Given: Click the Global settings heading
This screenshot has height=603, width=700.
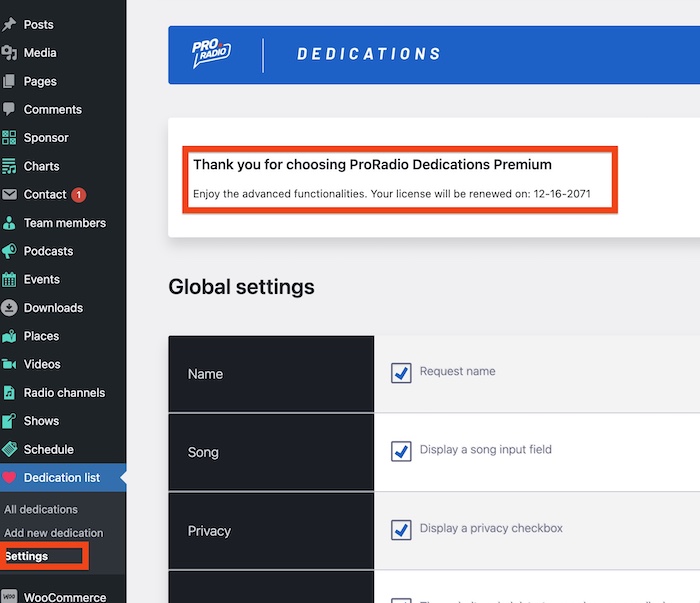Looking at the screenshot, I should (242, 287).
